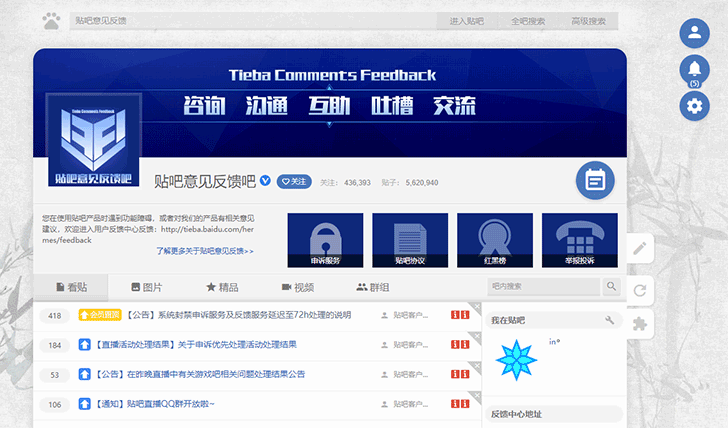Open 了解更多关于贴吧意见反馈>> link
The height and width of the screenshot is (428, 728).
pyautogui.click(x=205, y=251)
